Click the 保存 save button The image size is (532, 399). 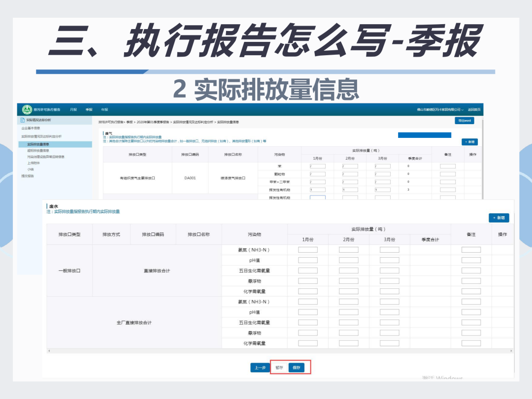pyautogui.click(x=296, y=367)
